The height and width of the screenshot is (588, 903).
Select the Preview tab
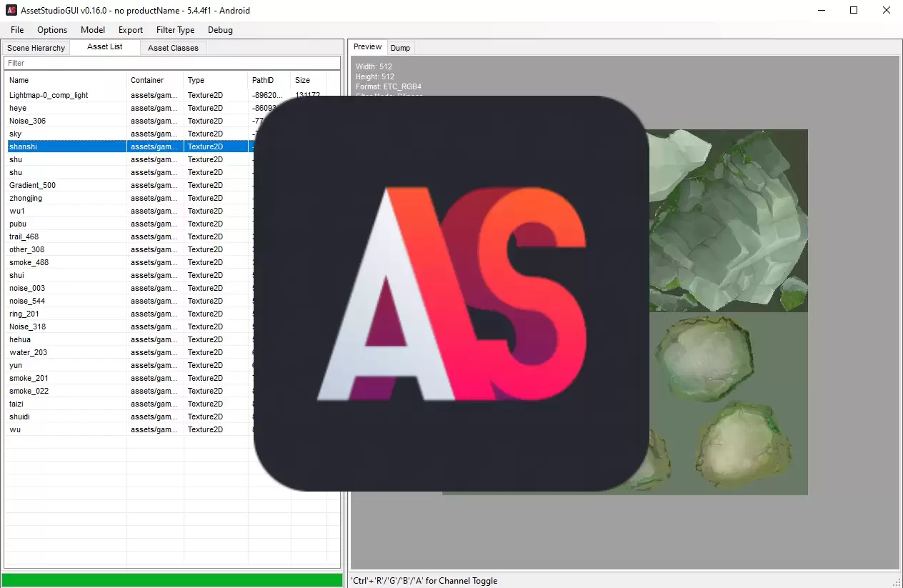(368, 47)
